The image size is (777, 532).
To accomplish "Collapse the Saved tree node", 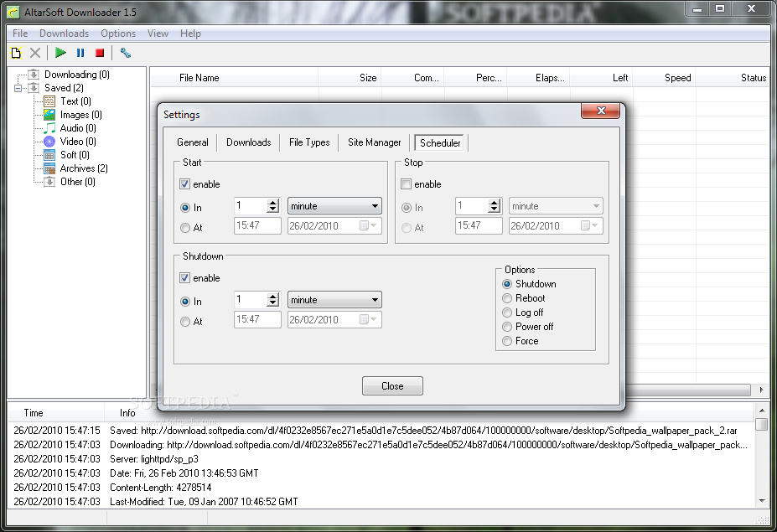I will coord(18,88).
